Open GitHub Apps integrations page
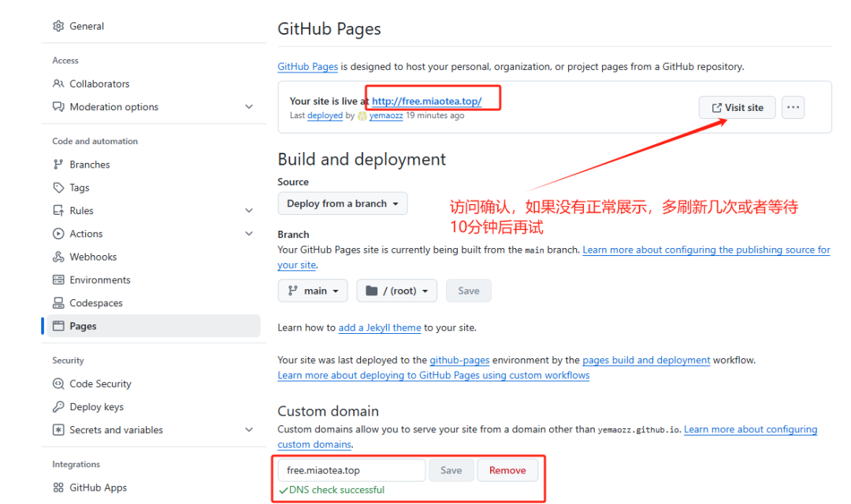The height and width of the screenshot is (504, 851). click(98, 487)
